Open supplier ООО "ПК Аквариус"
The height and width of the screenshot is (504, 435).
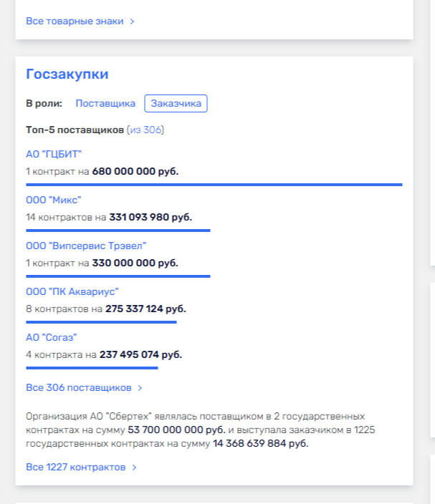72,291
